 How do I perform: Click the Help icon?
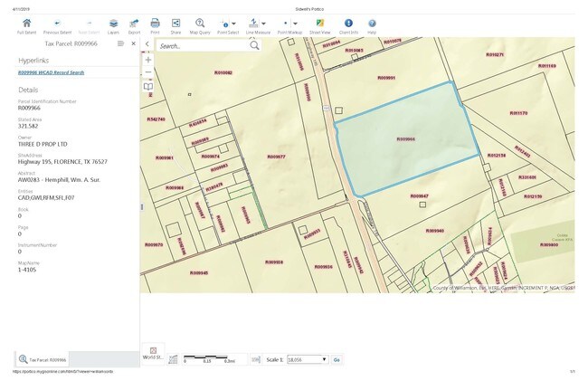(372, 22)
